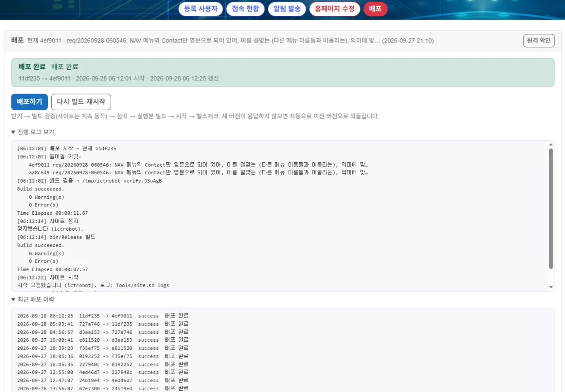Click the "[06:12:22] 사이트 시작" log line
This screenshot has width=565, height=392.
point(48,277)
